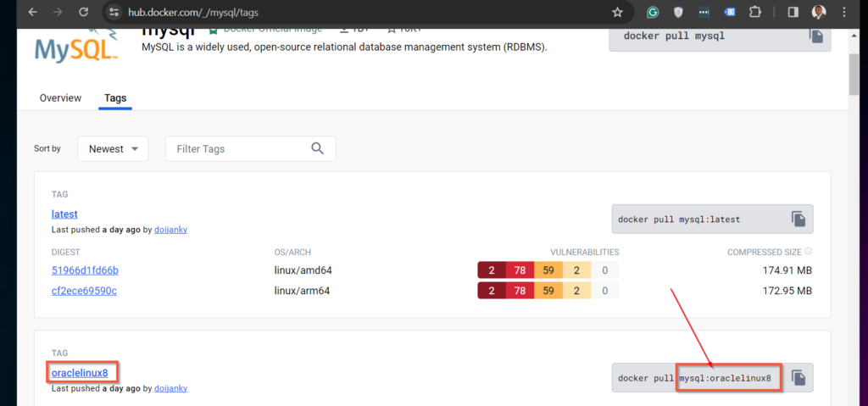Open the blue extension icon
868x406 pixels.
coord(730,12)
